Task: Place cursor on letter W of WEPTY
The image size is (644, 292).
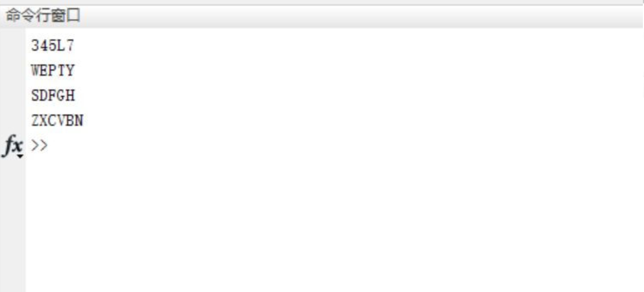Action: [x=36, y=71]
